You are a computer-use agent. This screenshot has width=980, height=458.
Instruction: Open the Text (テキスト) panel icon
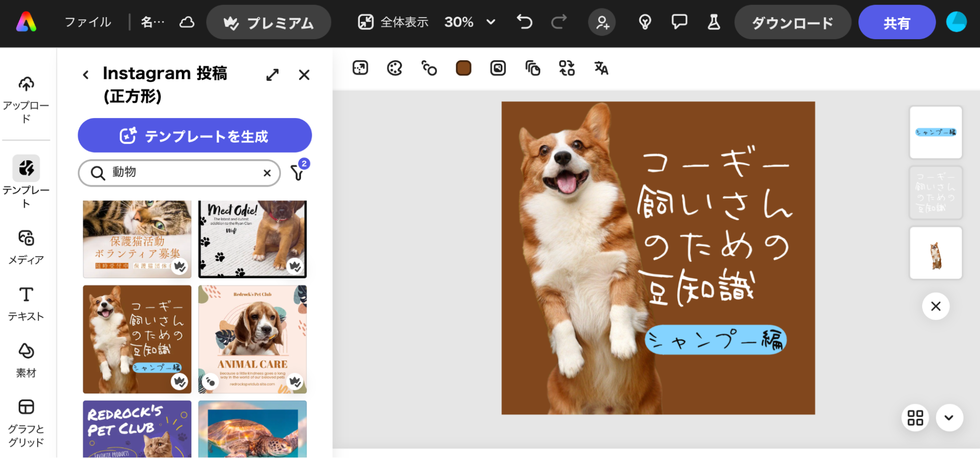26,294
